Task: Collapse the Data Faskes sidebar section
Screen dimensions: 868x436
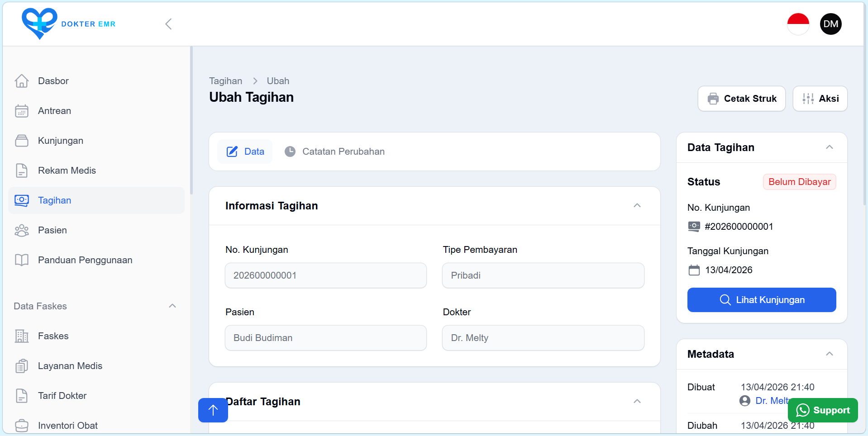Action: [x=172, y=306]
